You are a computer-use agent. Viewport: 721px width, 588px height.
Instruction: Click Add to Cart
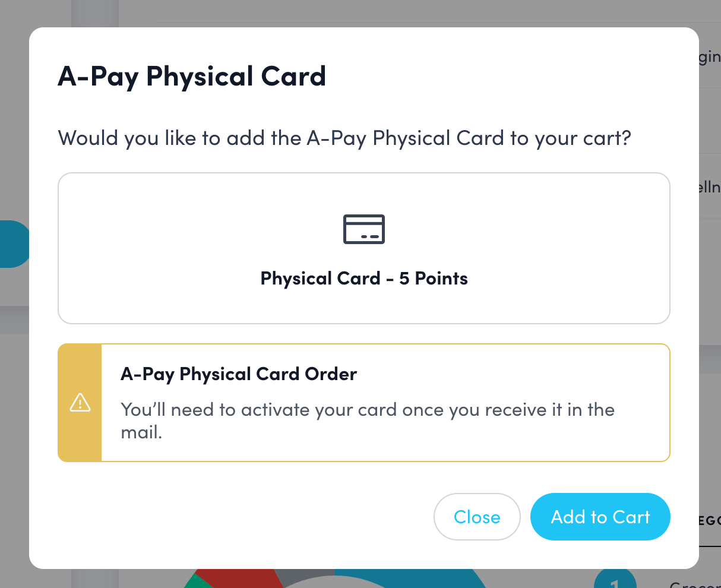(600, 517)
